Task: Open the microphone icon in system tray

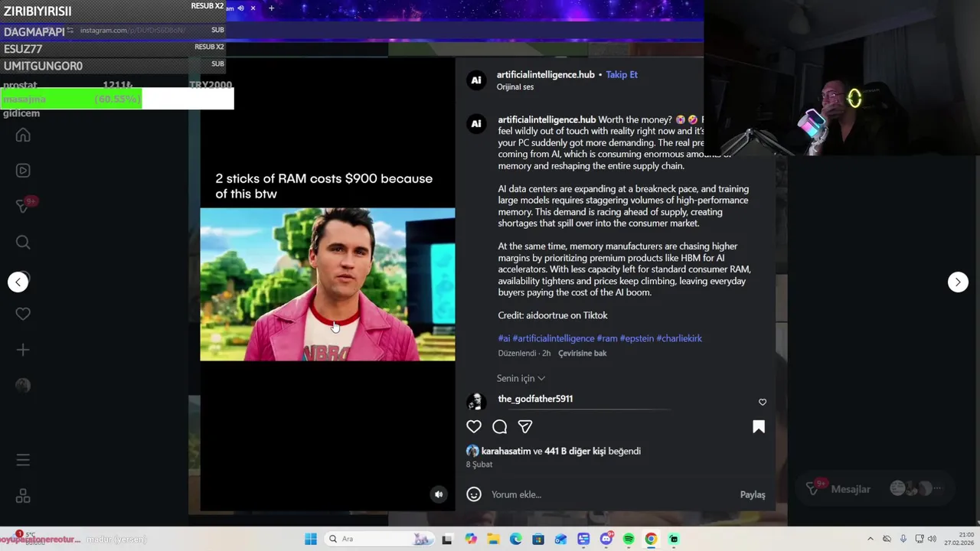Action: [x=903, y=539]
